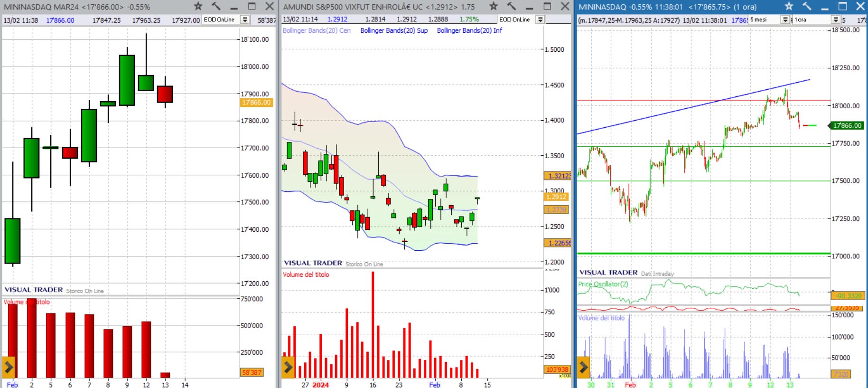Open hammer tools icon in MININASDAQ MAR24 window
Image resolution: width=868 pixels, height=388 pixels.
tap(216, 6)
